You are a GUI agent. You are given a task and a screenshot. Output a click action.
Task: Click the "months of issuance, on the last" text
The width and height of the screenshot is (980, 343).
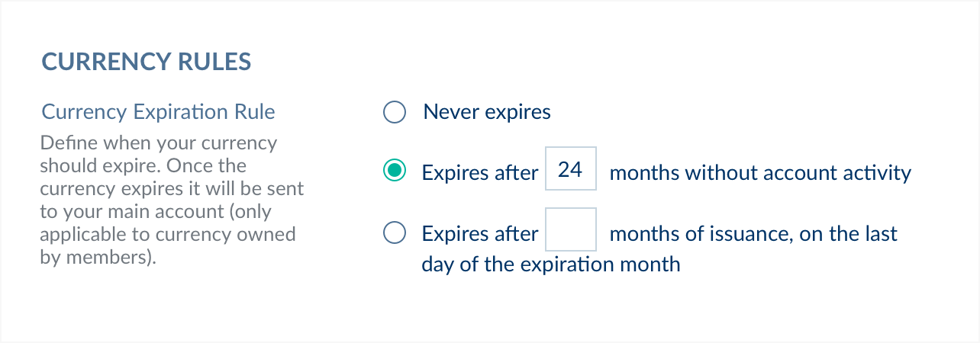(753, 233)
